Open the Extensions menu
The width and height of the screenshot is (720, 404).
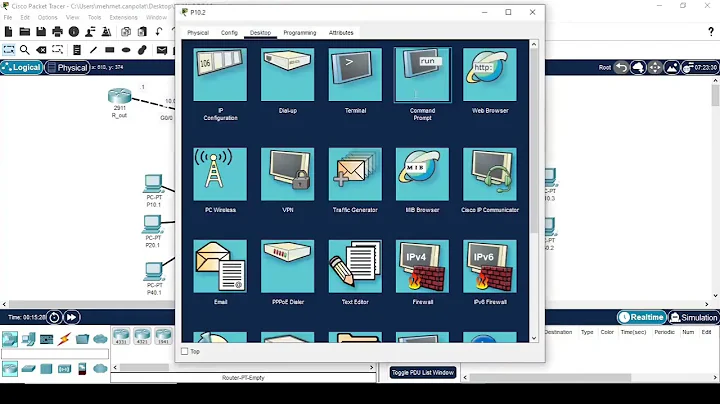pos(123,17)
